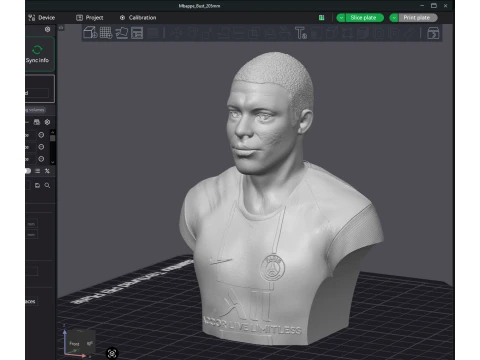Screen dimensions: 480x360
Task: Click the Add model cube icon
Action: click(90, 33)
